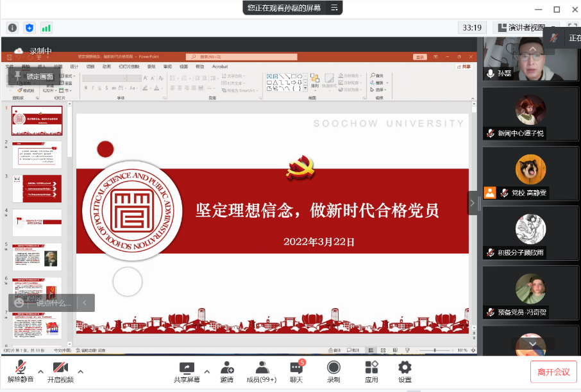The width and height of the screenshot is (581, 392).
Task: Open the Invite (邀请) icon
Action: [227, 372]
